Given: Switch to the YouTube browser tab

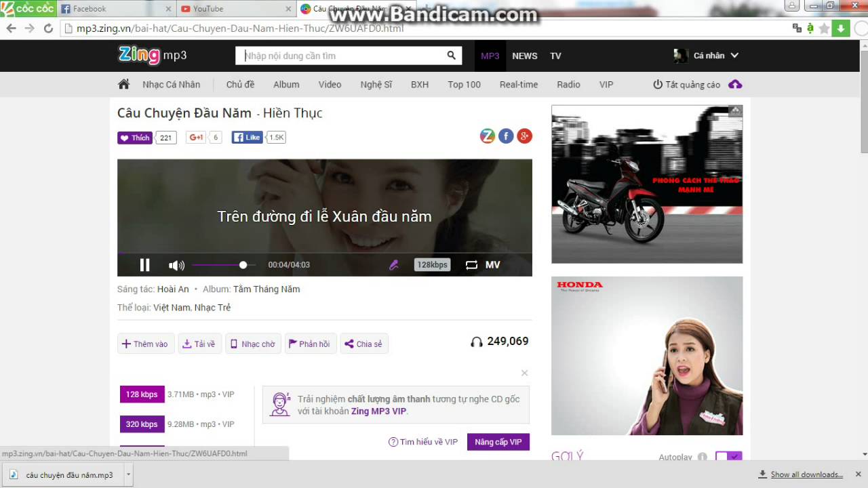Looking at the screenshot, I should (x=236, y=9).
